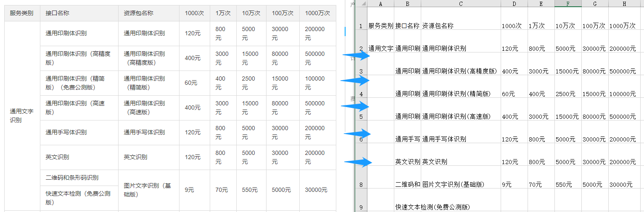The width and height of the screenshot is (644, 212).
Task: Select spreadsheet cell C5 通用印刷体识别(高速版)
Action: tap(461, 110)
